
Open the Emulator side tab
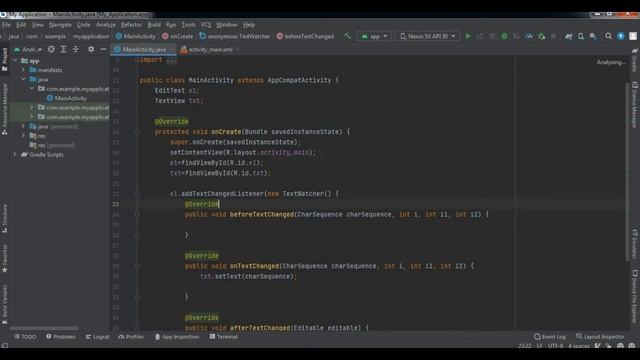(x=635, y=244)
